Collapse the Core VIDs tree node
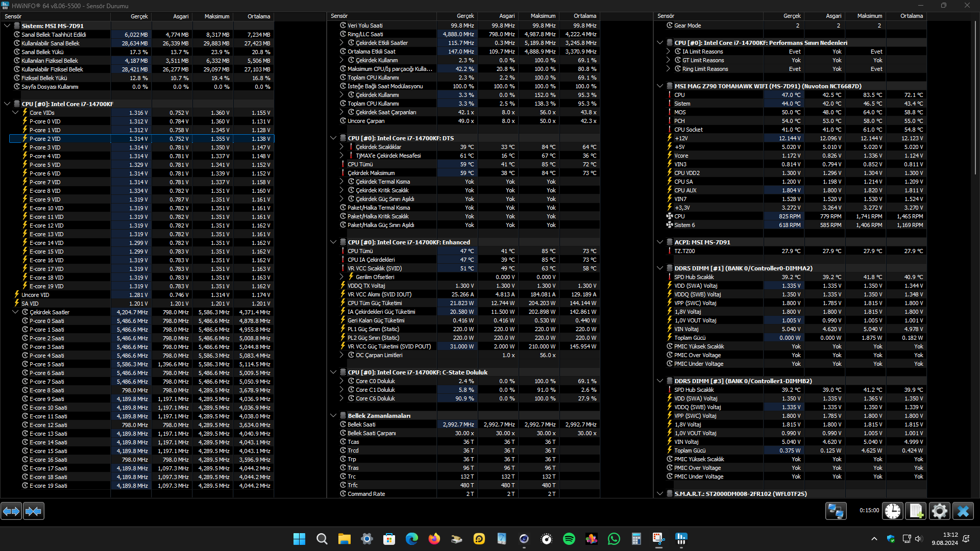 click(x=15, y=113)
